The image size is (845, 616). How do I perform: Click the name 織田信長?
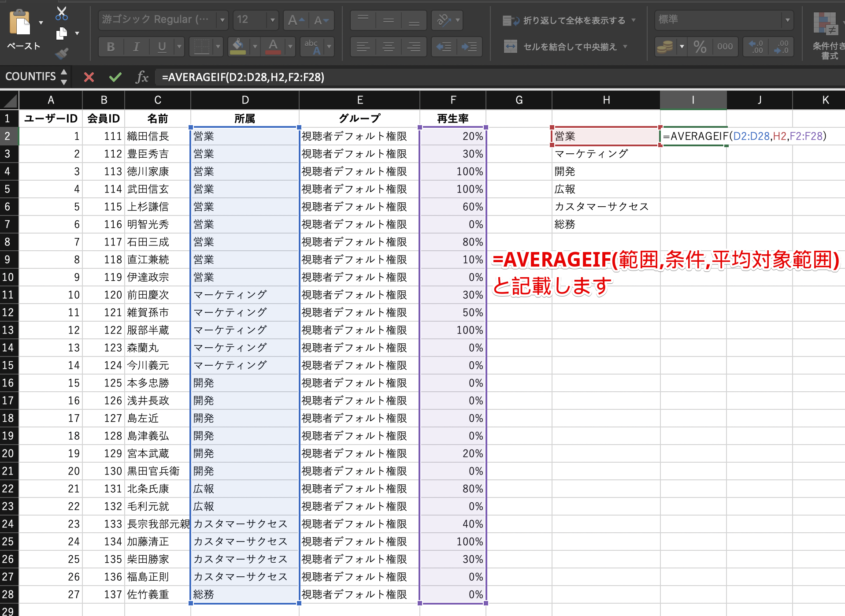point(148,136)
